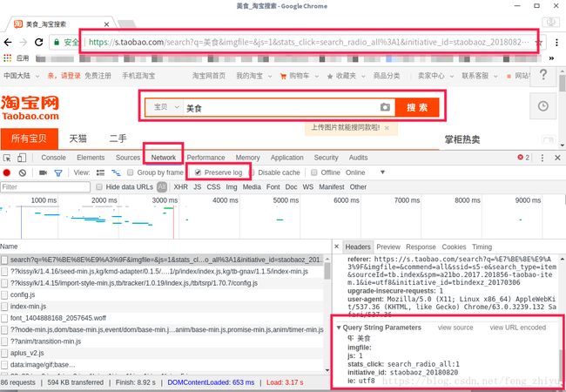Enable the Disable cache checkbox
The width and height of the screenshot is (566, 392).
[253, 172]
